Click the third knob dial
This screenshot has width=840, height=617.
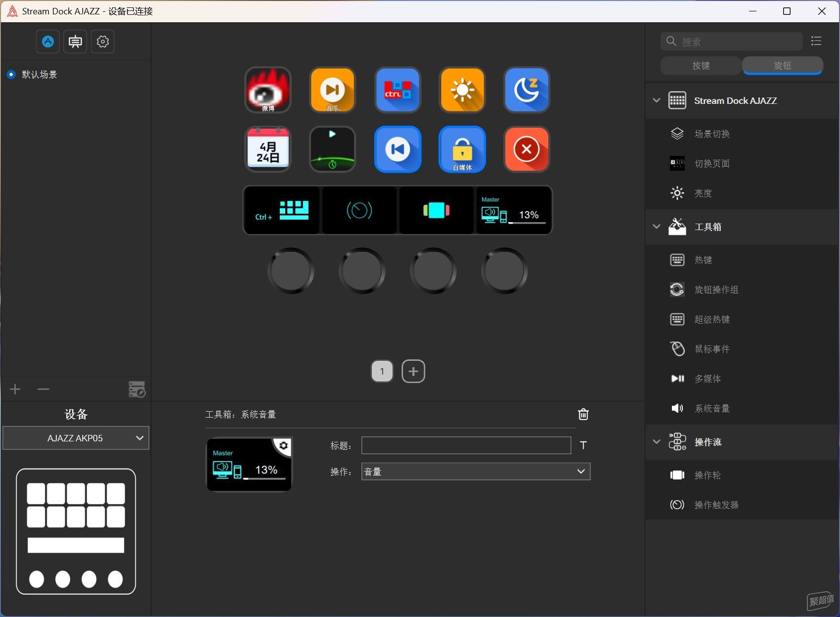point(433,271)
